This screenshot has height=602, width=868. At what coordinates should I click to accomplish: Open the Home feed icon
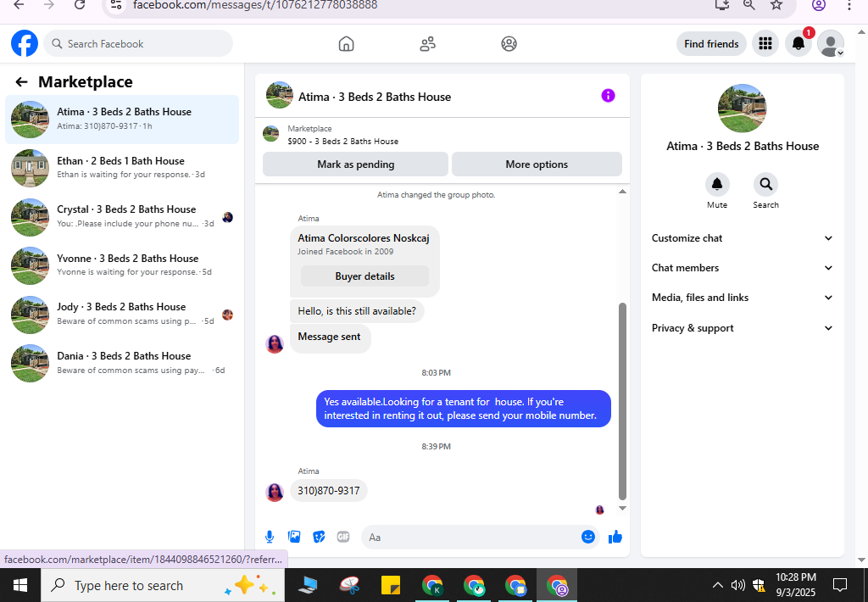tap(346, 44)
